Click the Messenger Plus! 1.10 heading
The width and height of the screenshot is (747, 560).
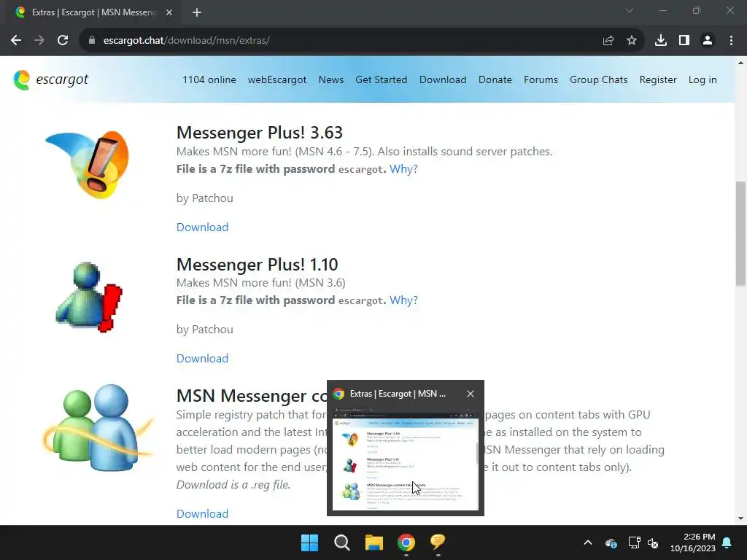click(258, 264)
